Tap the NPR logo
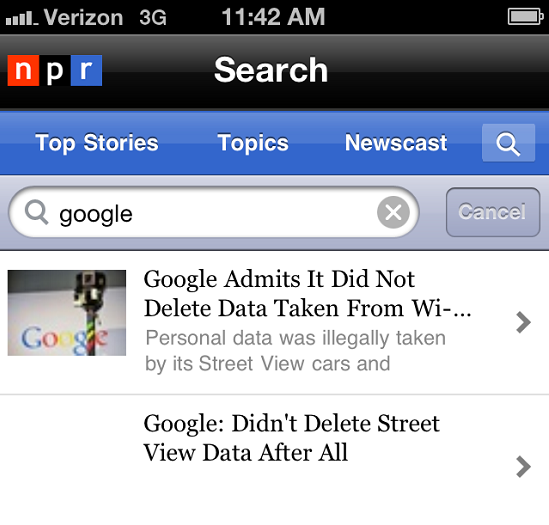Viewport: 549px width, 525px height. click(x=55, y=70)
